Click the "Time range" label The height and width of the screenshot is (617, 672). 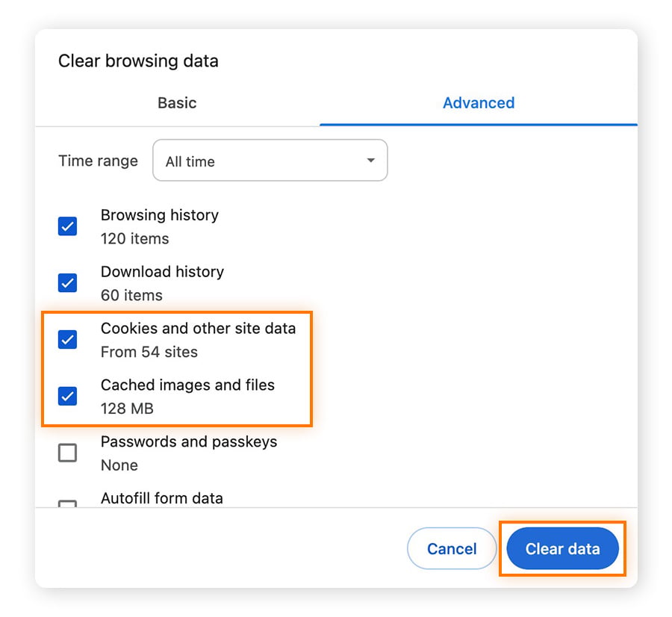tap(98, 161)
